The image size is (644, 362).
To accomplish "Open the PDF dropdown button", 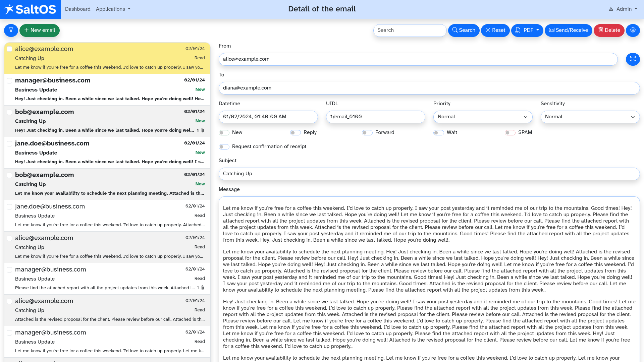I will [527, 30].
